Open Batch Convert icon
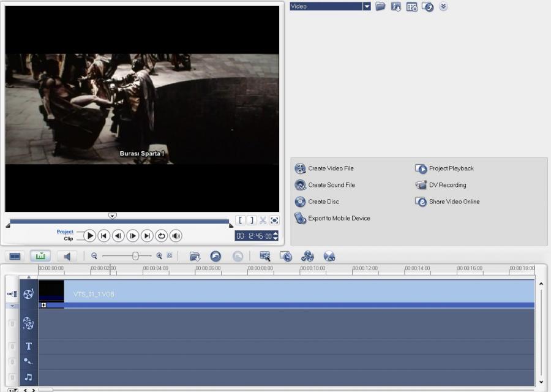 286,256
